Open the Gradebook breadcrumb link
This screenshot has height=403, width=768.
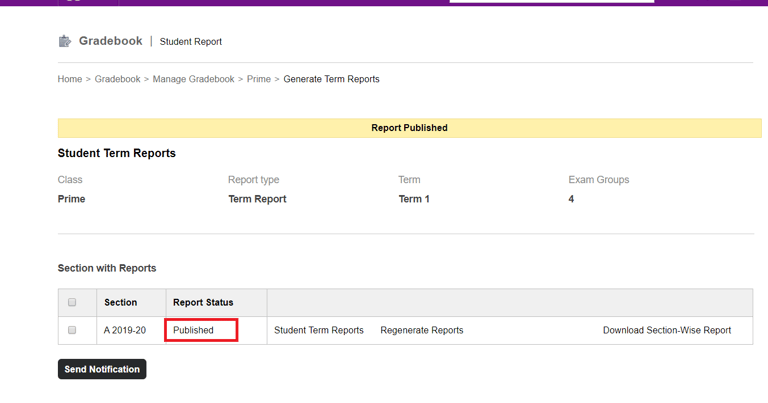pos(117,79)
